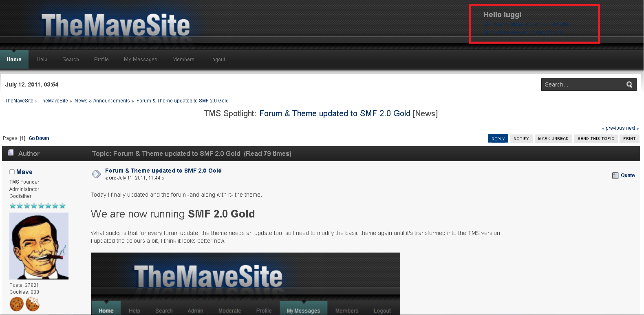
Task: Click the date text July 12, 2011, 03:54
Action: click(x=32, y=84)
